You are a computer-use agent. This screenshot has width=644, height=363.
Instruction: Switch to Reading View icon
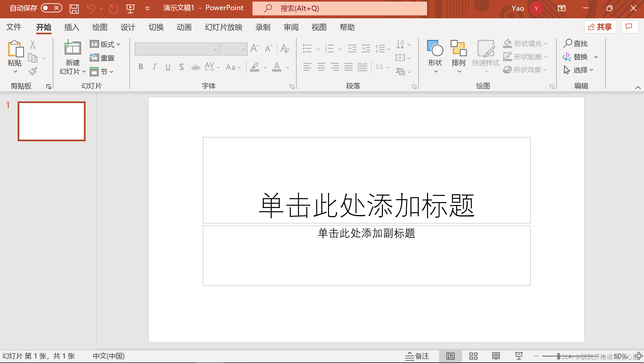point(496,356)
